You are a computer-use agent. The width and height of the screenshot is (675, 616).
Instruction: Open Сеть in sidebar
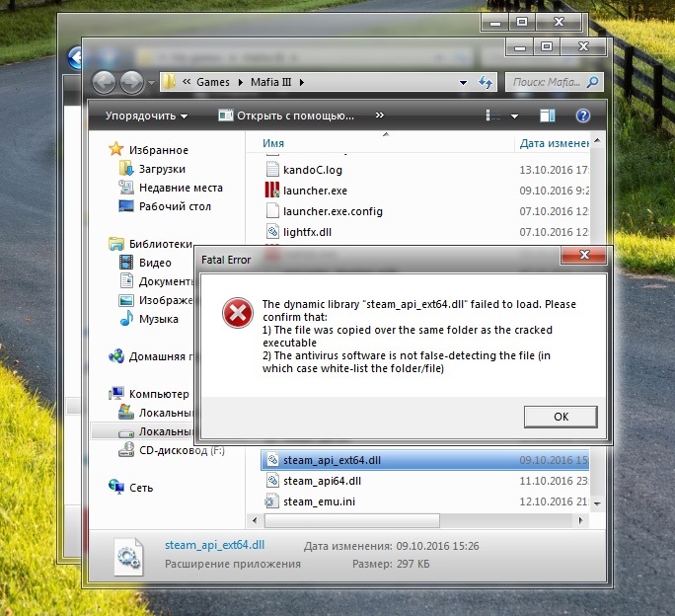[x=141, y=488]
